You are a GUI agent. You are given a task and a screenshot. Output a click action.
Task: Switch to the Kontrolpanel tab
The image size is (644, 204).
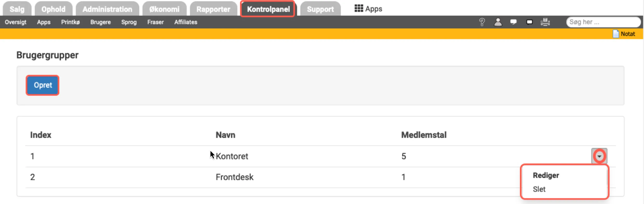point(268,9)
